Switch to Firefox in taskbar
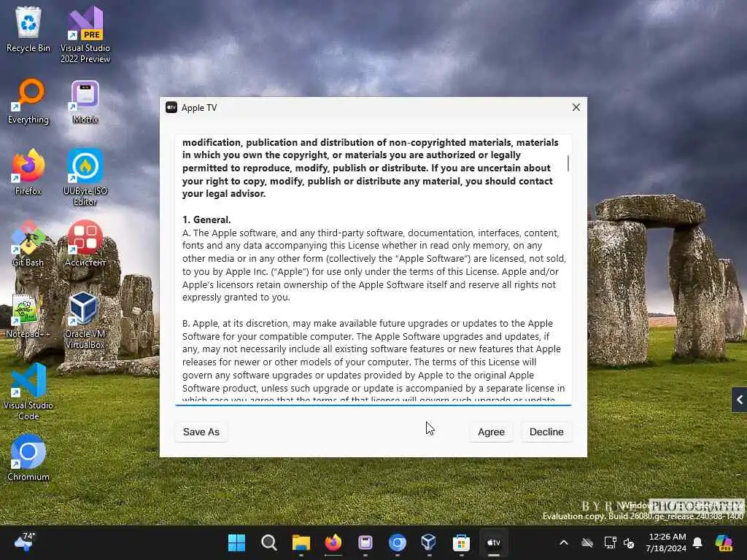This screenshot has width=747, height=560. point(333,542)
